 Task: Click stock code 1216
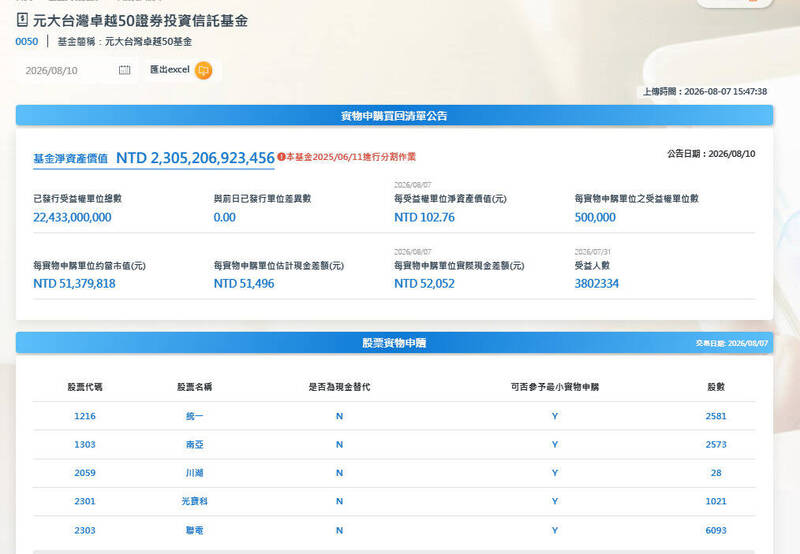coord(85,416)
